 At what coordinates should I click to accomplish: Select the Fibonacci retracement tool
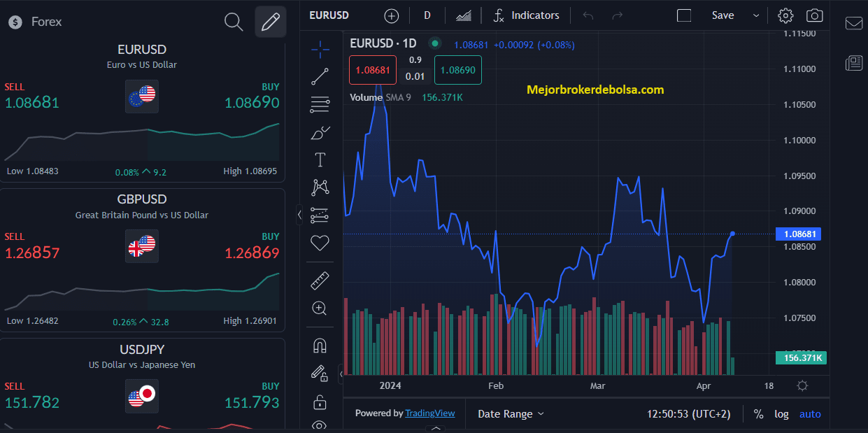pos(320,105)
